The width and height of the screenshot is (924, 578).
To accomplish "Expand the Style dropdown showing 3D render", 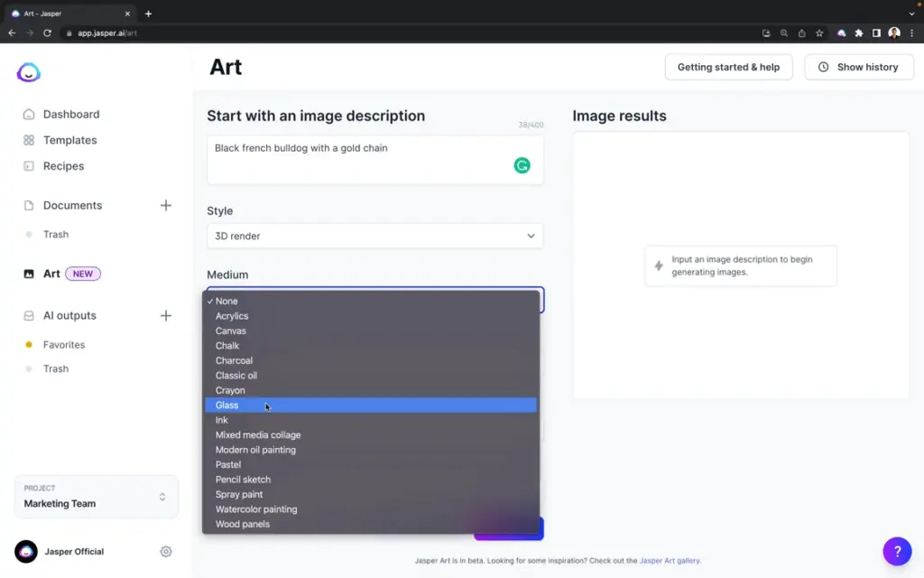I will click(x=374, y=236).
